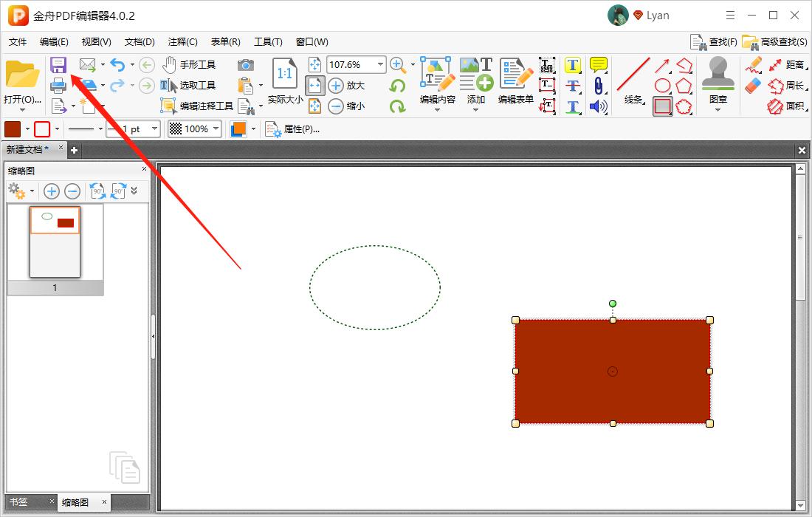Click the Undo arrow icon
Viewport: 812px width, 517px height.
117,65
